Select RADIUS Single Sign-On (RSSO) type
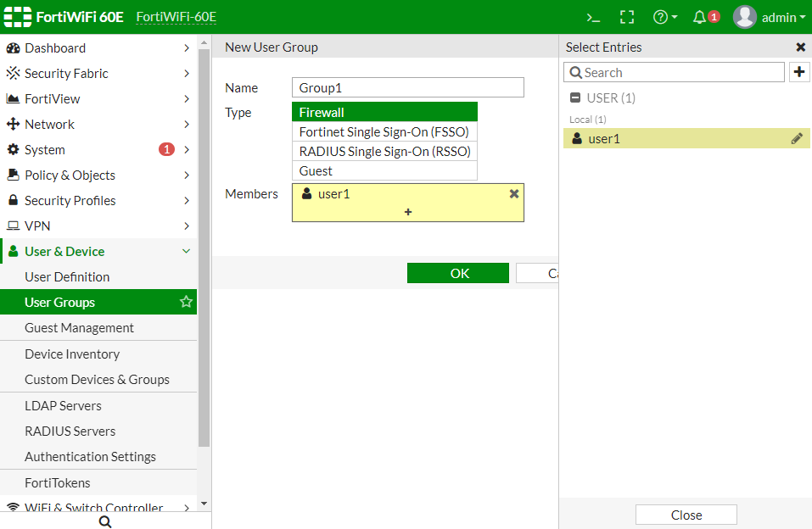The image size is (812, 529). coord(384,152)
